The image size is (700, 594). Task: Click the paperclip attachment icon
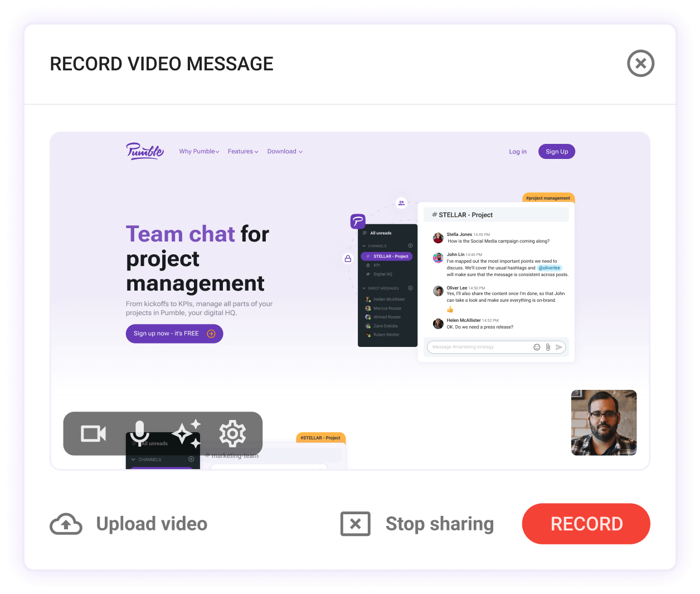(547, 346)
